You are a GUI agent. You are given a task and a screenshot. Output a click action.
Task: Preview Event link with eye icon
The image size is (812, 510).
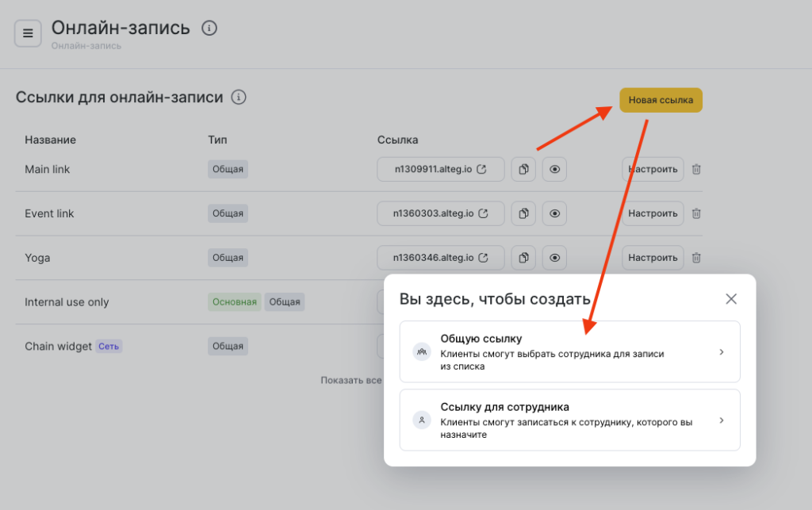[x=554, y=213]
